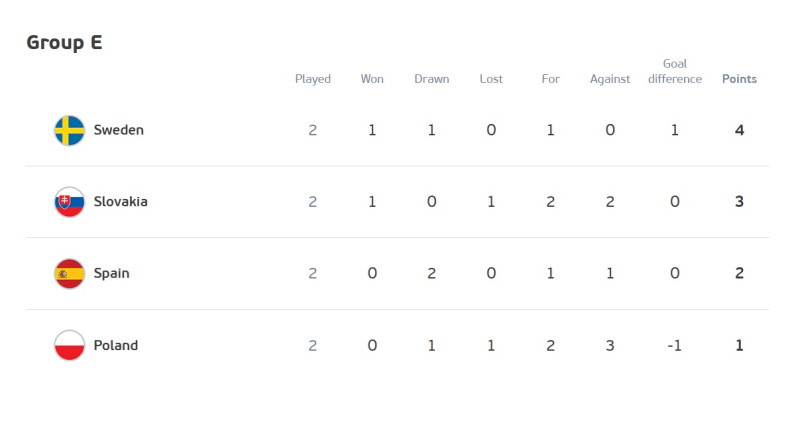Click Sweden's points value 4

[x=739, y=130]
